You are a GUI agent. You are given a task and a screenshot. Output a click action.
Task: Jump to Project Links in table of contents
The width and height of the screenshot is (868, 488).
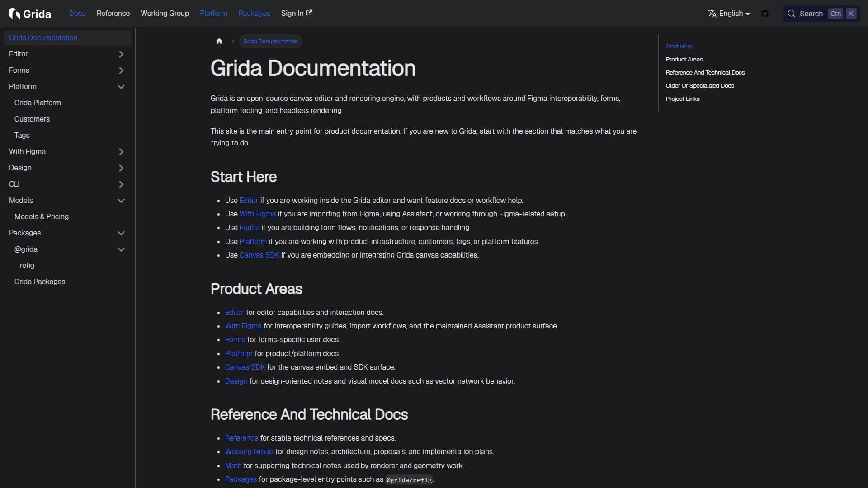point(682,99)
